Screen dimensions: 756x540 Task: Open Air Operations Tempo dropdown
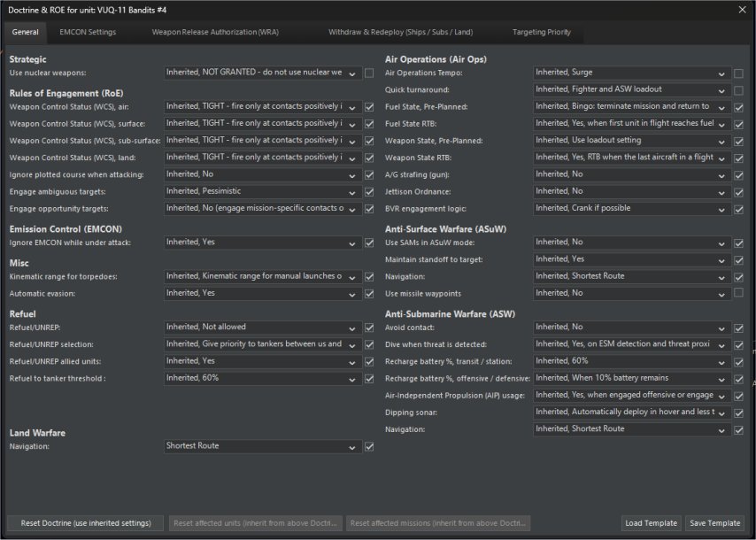pos(632,73)
